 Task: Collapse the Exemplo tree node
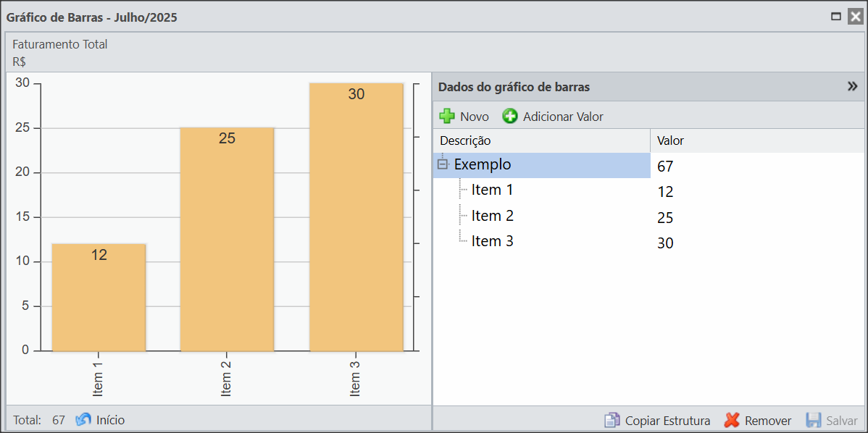point(443,164)
